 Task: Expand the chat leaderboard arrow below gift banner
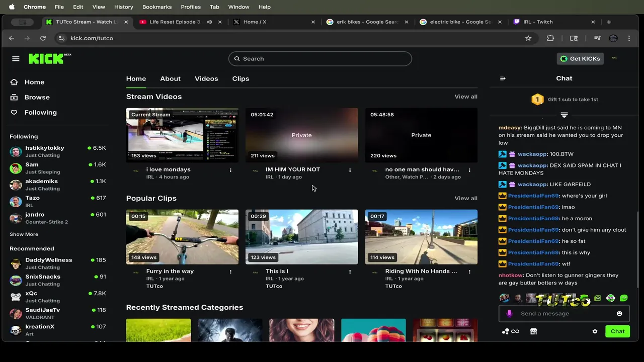[x=564, y=115]
